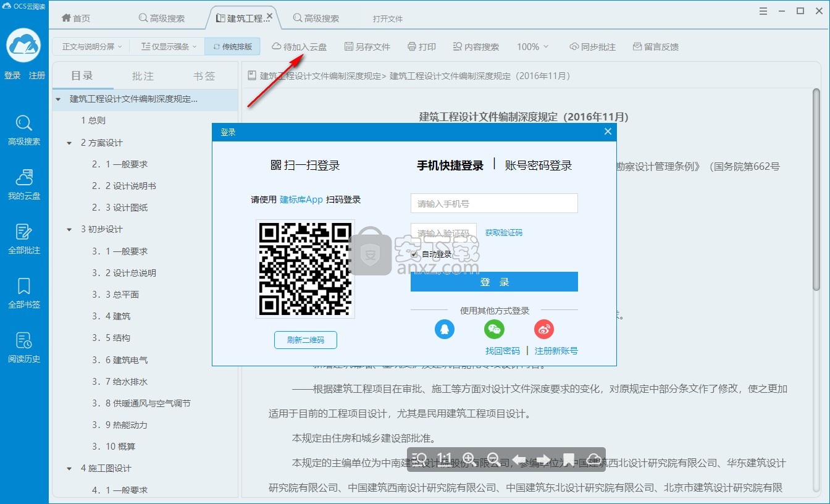The width and height of the screenshot is (830, 504).
Task: Open 内容搜索 from the toolbar
Action: click(476, 47)
